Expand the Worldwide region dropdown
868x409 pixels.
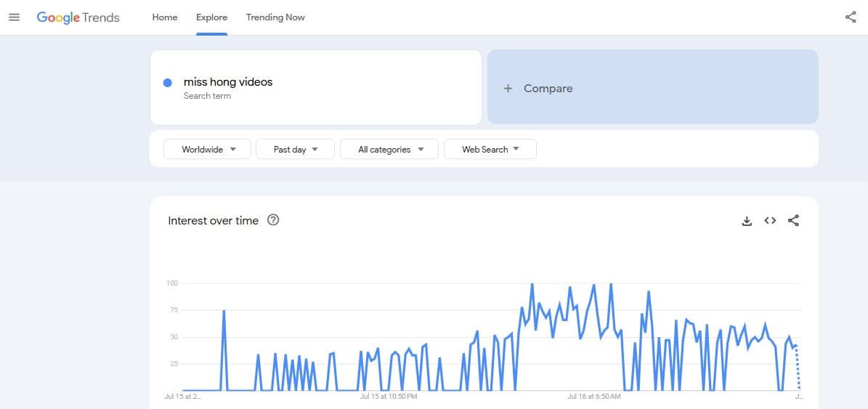[207, 149]
